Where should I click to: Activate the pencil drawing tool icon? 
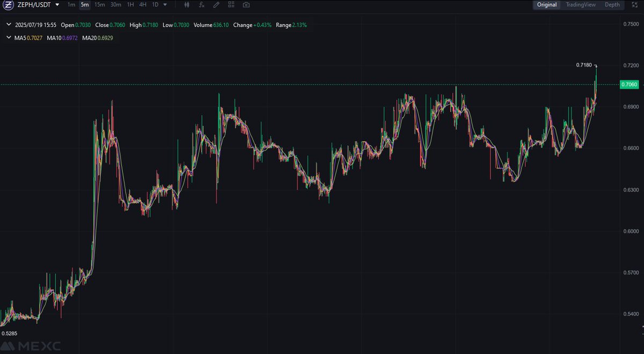[216, 5]
